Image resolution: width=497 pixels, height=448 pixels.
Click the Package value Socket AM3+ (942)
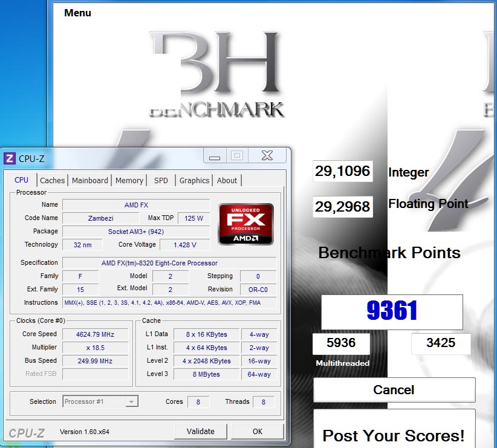click(x=136, y=232)
